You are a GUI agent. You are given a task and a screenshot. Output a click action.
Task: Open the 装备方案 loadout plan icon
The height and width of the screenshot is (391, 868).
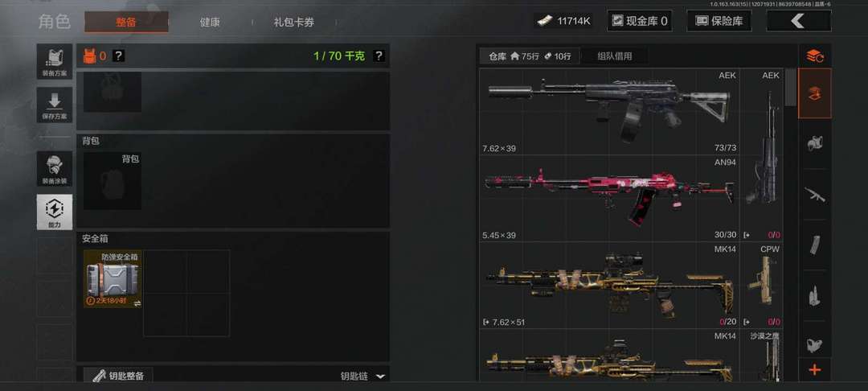(x=55, y=61)
